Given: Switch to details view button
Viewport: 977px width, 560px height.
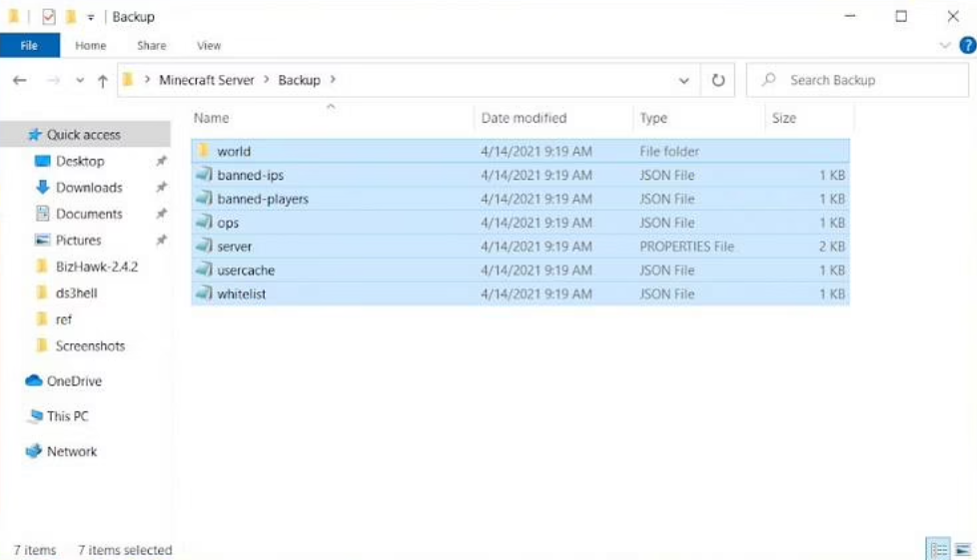Looking at the screenshot, I should [938, 549].
